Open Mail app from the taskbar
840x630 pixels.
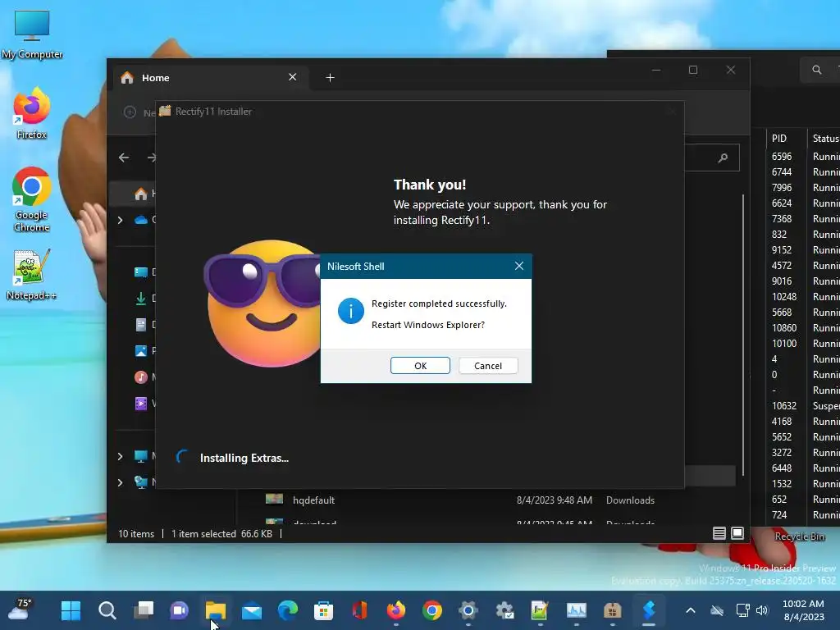251,610
